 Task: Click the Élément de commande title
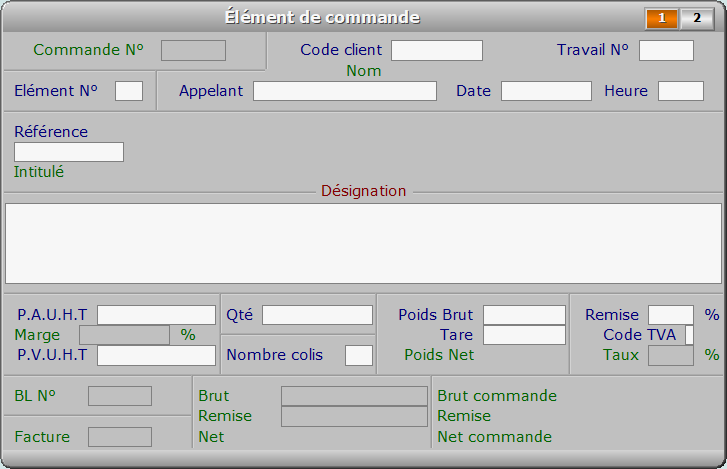[x=322, y=18]
